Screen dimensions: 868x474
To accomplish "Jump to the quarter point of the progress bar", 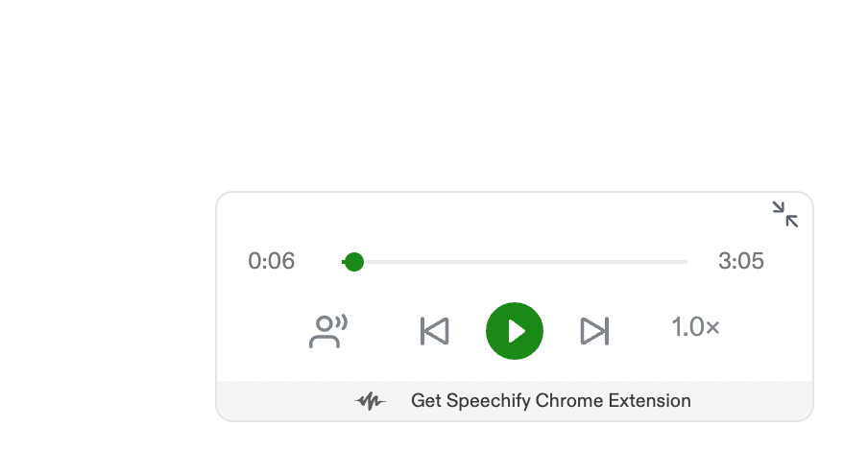I will pos(429,262).
